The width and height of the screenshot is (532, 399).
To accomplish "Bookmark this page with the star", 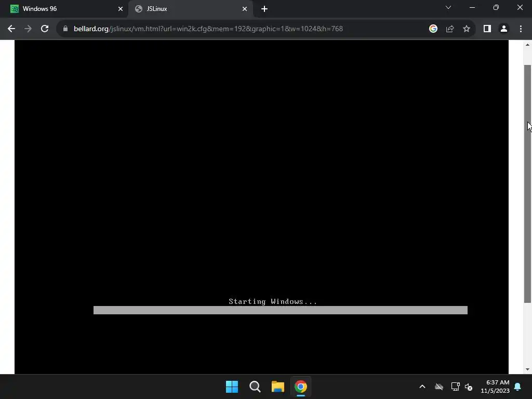I will coord(467,29).
